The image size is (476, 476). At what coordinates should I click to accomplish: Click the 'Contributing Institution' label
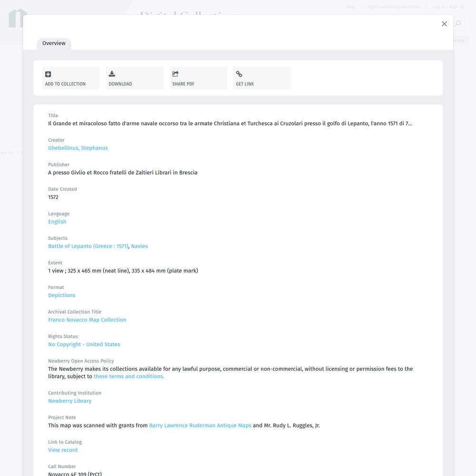(75, 393)
